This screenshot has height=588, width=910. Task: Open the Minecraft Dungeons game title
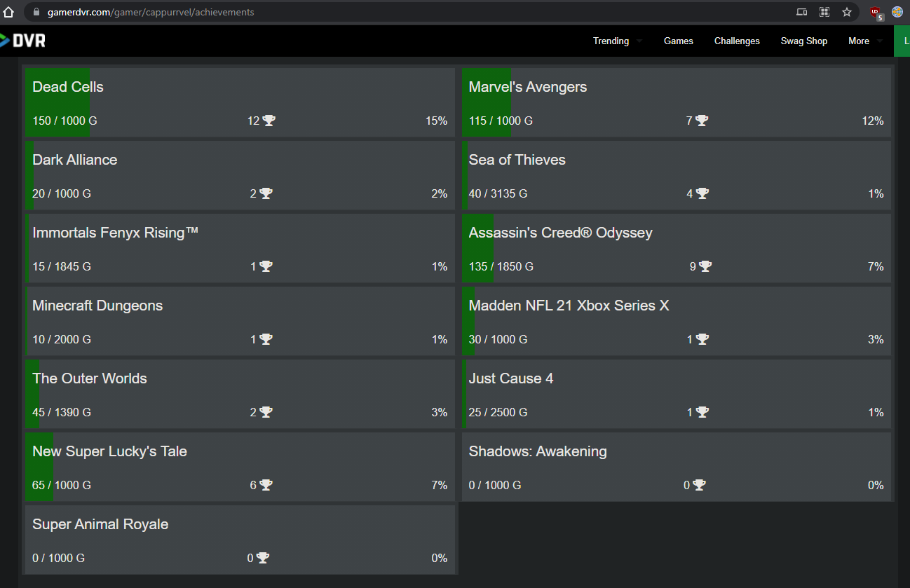[x=97, y=306]
